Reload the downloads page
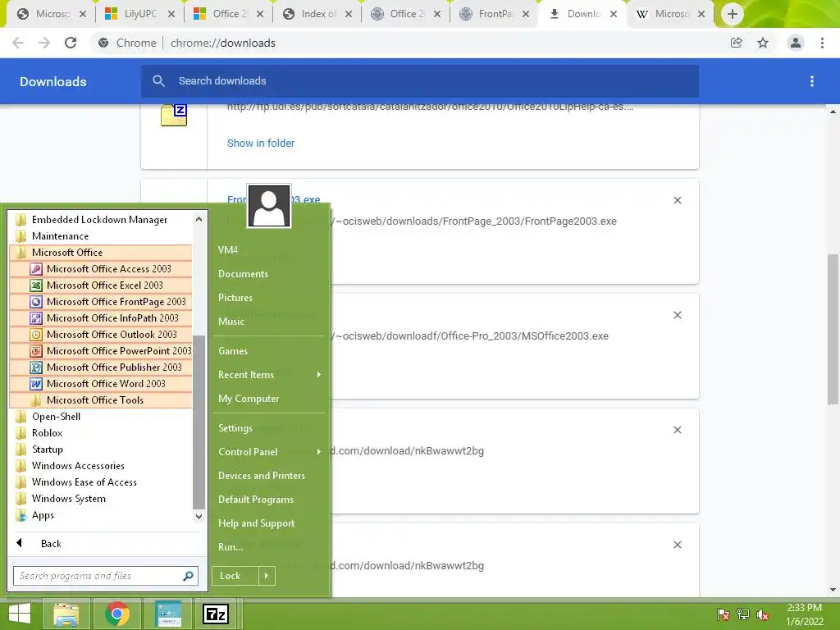This screenshot has height=630, width=840. [x=71, y=43]
